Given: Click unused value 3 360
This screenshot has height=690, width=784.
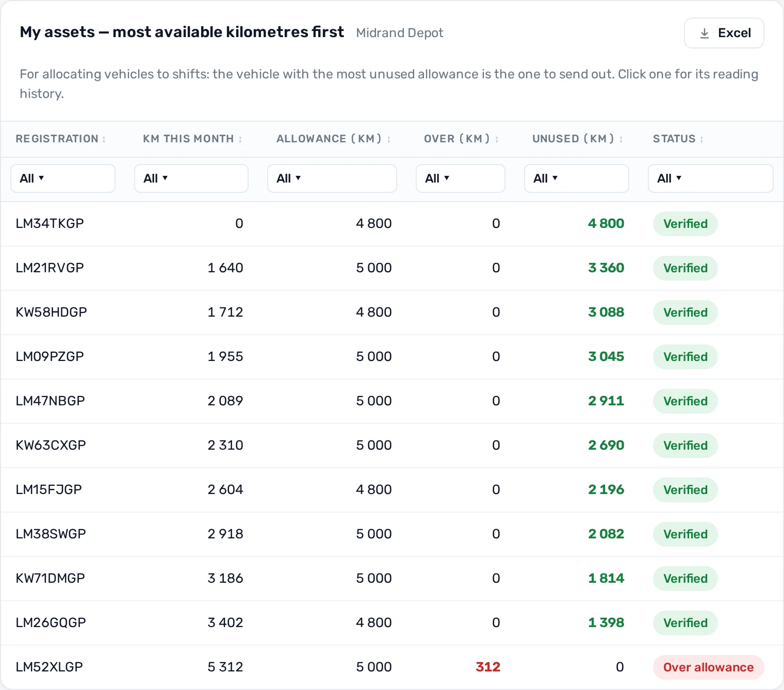Looking at the screenshot, I should click(x=606, y=268).
